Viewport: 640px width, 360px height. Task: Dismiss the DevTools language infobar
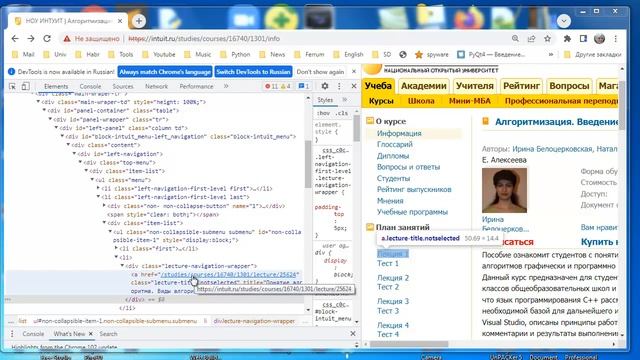(354, 71)
